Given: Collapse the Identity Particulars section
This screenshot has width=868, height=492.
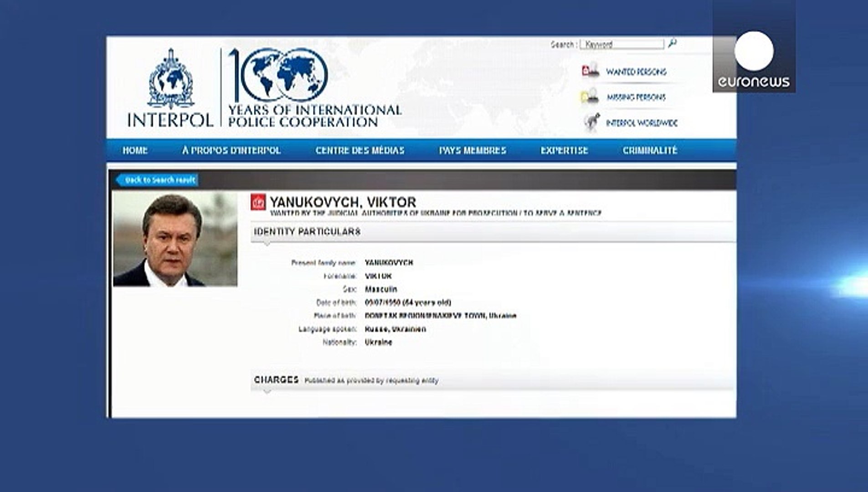Looking at the screenshot, I should [267, 244].
